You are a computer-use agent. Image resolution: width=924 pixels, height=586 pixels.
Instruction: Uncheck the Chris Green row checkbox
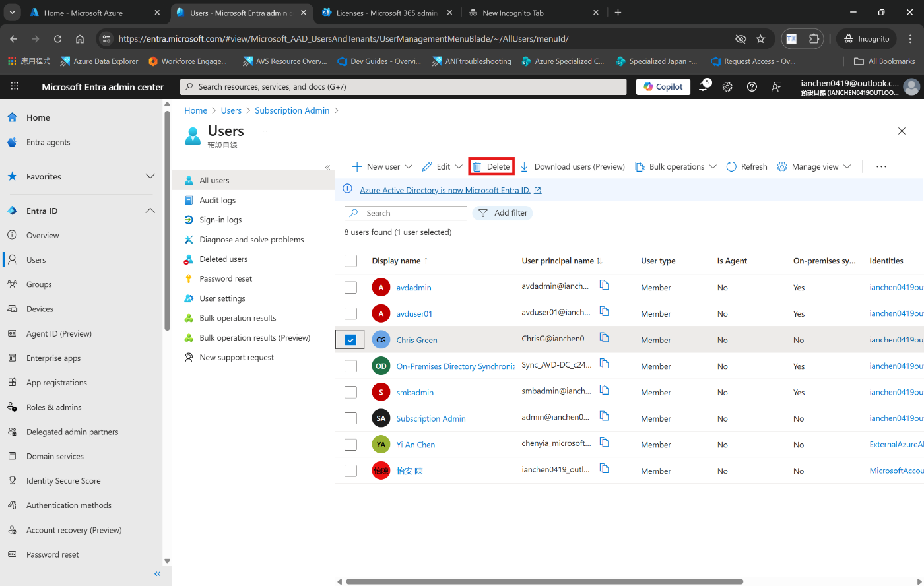pos(350,340)
